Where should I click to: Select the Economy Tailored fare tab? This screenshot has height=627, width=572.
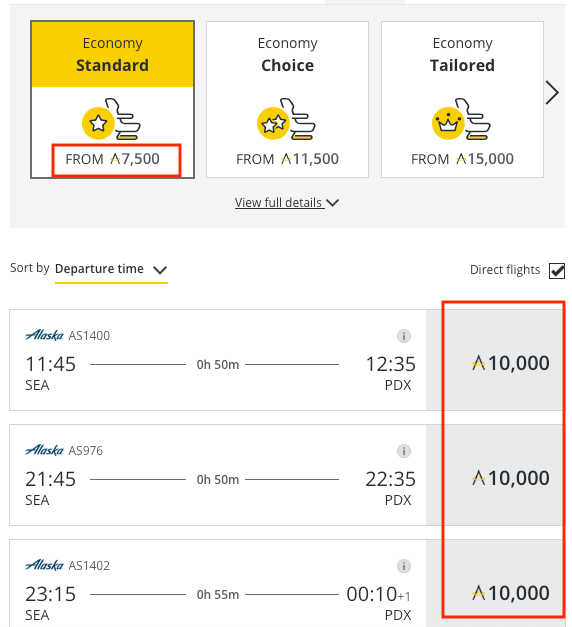coord(462,100)
